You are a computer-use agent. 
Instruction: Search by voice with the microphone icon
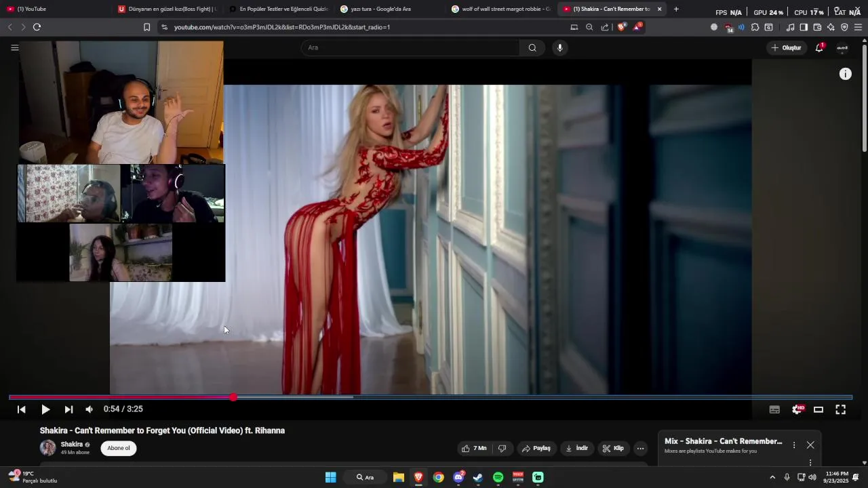[559, 47]
